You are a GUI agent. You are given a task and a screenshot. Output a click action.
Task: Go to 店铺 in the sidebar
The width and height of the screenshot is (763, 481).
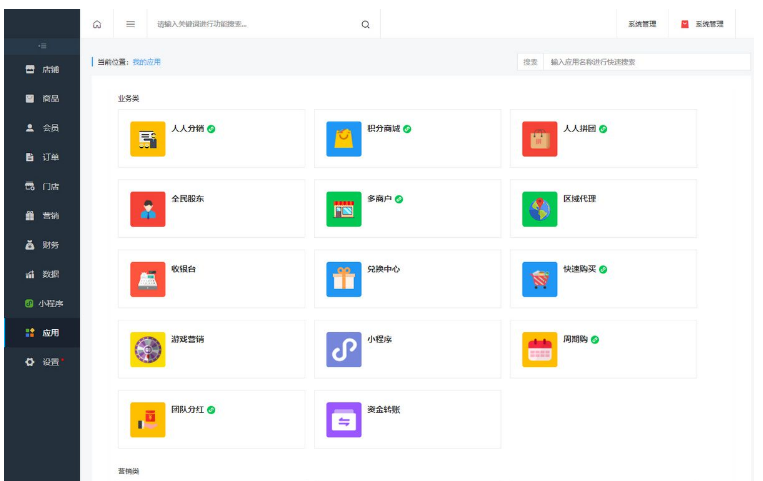click(x=42, y=70)
